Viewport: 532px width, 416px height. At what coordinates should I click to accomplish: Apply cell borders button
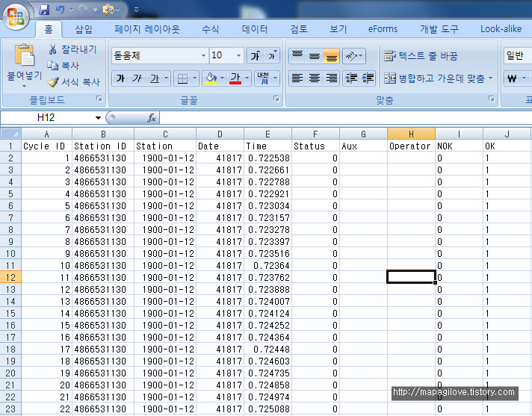pyautogui.click(x=182, y=78)
